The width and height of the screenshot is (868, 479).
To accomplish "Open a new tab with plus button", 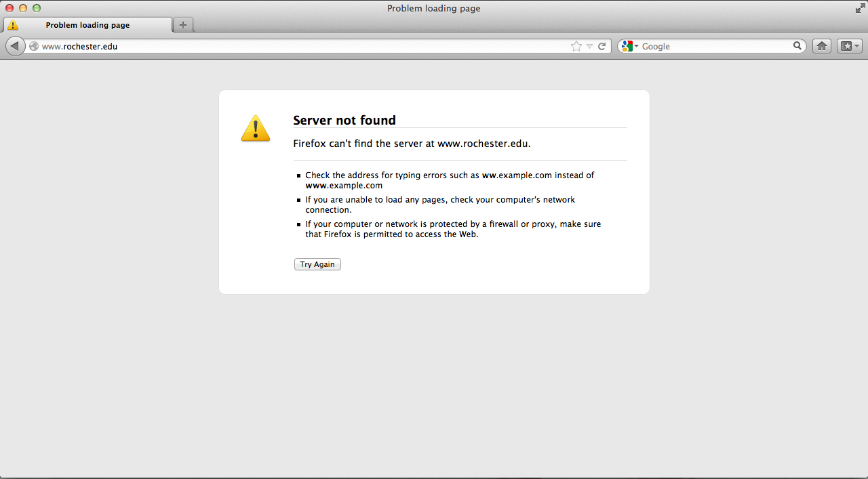I will point(183,25).
